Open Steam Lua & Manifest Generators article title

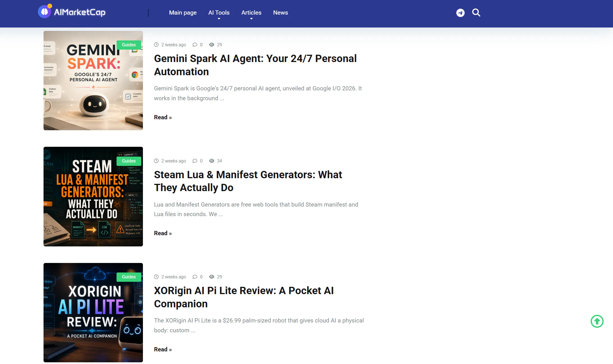[248, 181]
